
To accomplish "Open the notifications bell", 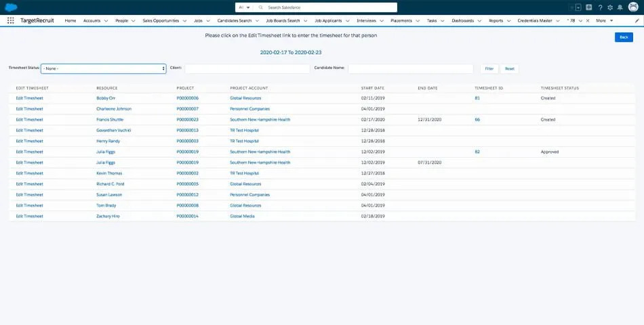I will click(620, 7).
